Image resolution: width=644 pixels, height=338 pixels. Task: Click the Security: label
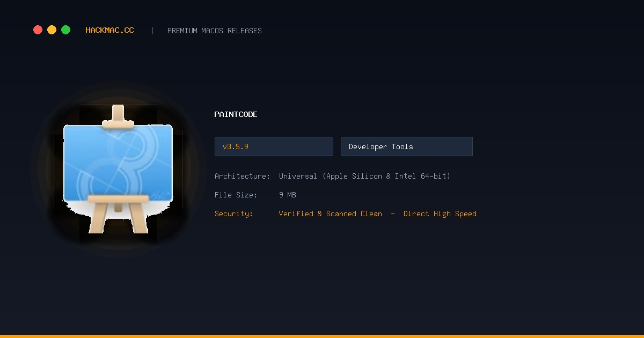pos(233,214)
